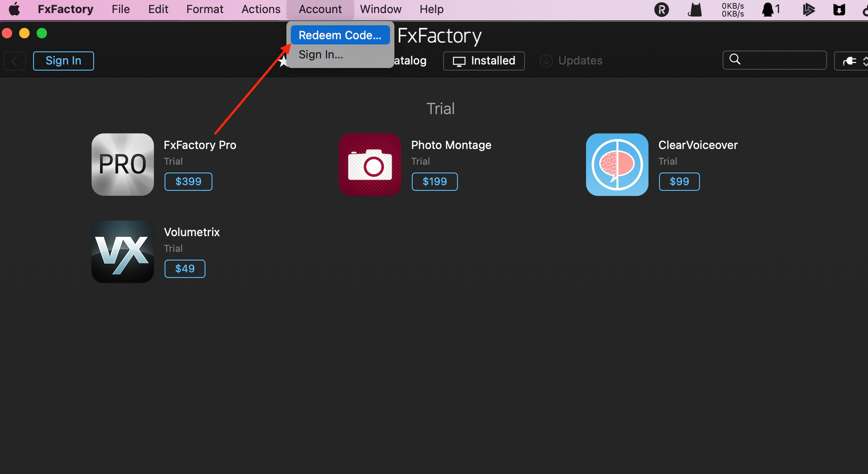Viewport: 868px width, 474px height.
Task: Click the cat icon in menu bar
Action: (695, 10)
